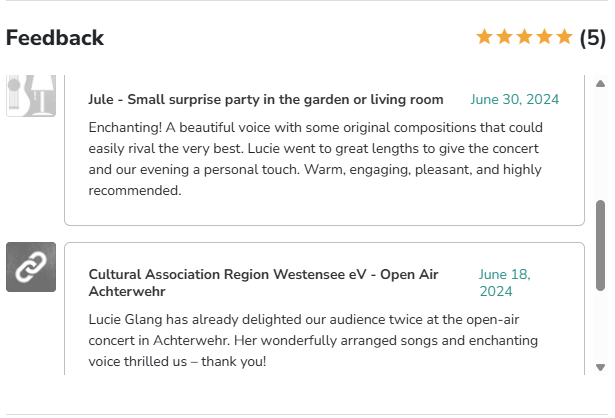The width and height of the screenshot is (615, 418).
Task: Click Jule's reviewer avatar thumbnail
Action: click(x=31, y=95)
